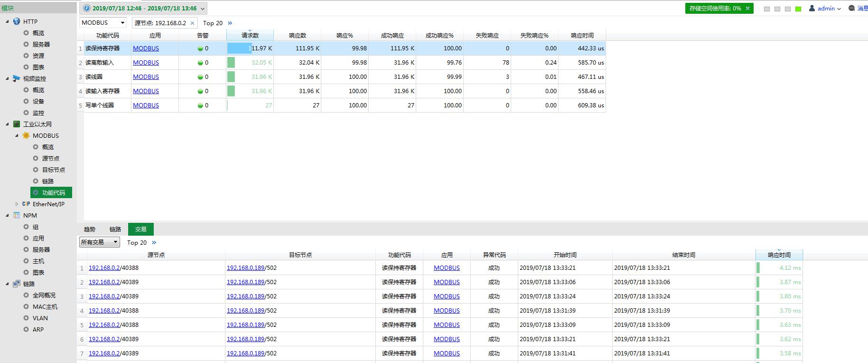Open 概览 under MODBUS
This screenshot has width=868, height=363.
[x=48, y=147]
